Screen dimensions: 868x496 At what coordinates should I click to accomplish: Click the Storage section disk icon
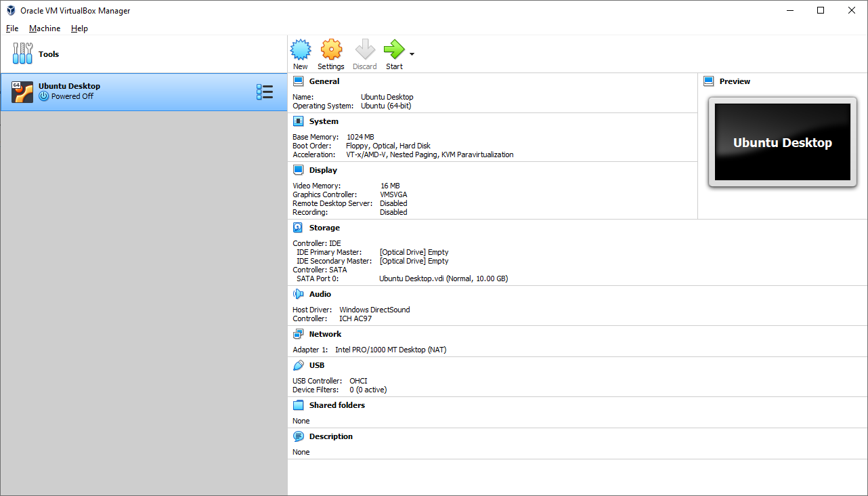tap(299, 228)
